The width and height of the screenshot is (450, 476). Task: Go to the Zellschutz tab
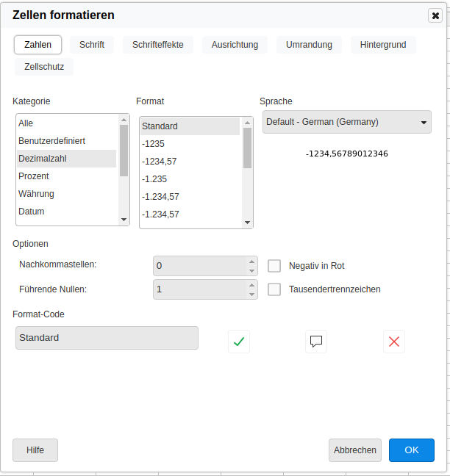point(44,67)
